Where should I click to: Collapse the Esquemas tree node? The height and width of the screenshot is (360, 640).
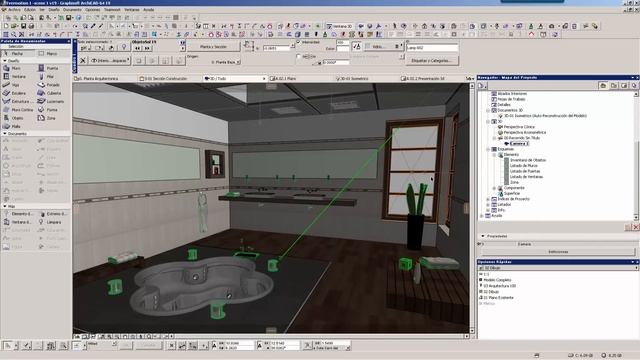488,149
